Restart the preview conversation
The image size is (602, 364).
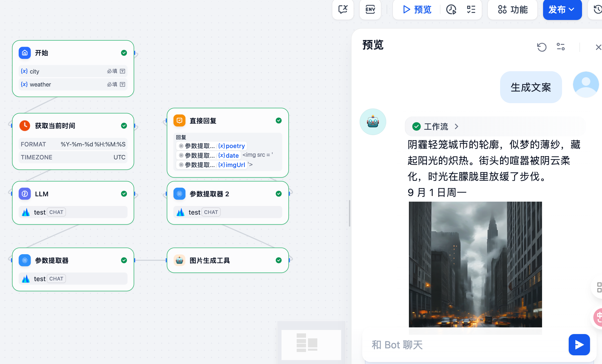tap(542, 47)
